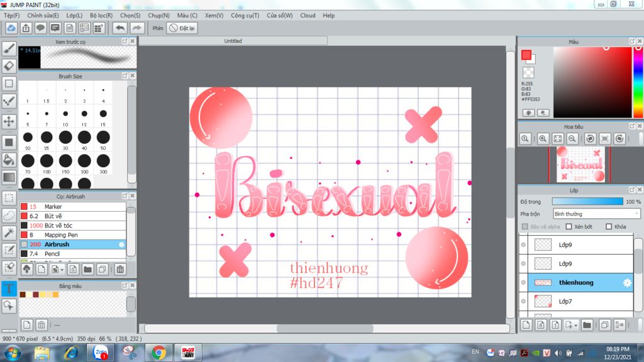The height and width of the screenshot is (362, 644).
Task: Click the Undo arrow
Action: coord(120,28)
